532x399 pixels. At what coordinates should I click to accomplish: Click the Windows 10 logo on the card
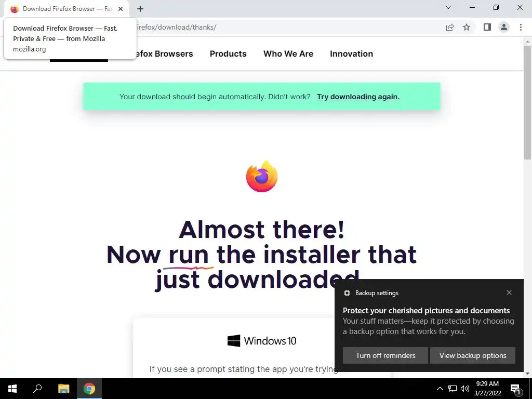[x=262, y=341]
